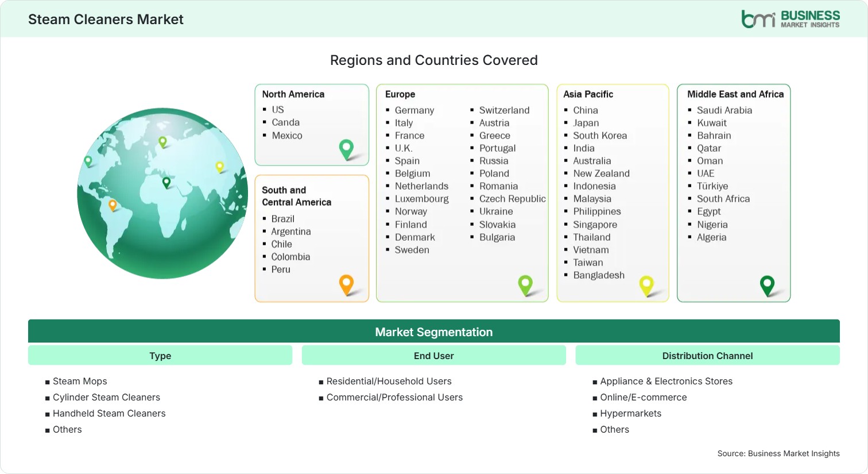Click Brazil in the list
This screenshot has height=474, width=868.
[x=283, y=219]
